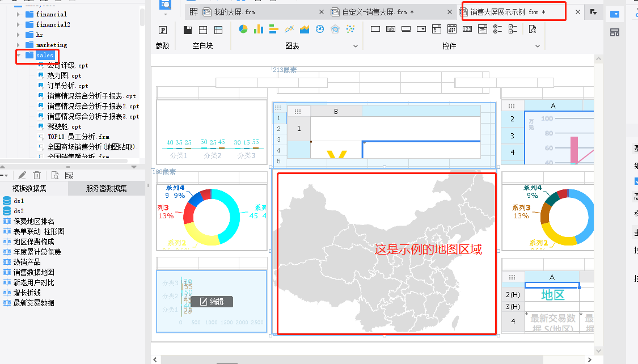Expand the marketing folder
Screen dimensions: 638x364
point(18,45)
